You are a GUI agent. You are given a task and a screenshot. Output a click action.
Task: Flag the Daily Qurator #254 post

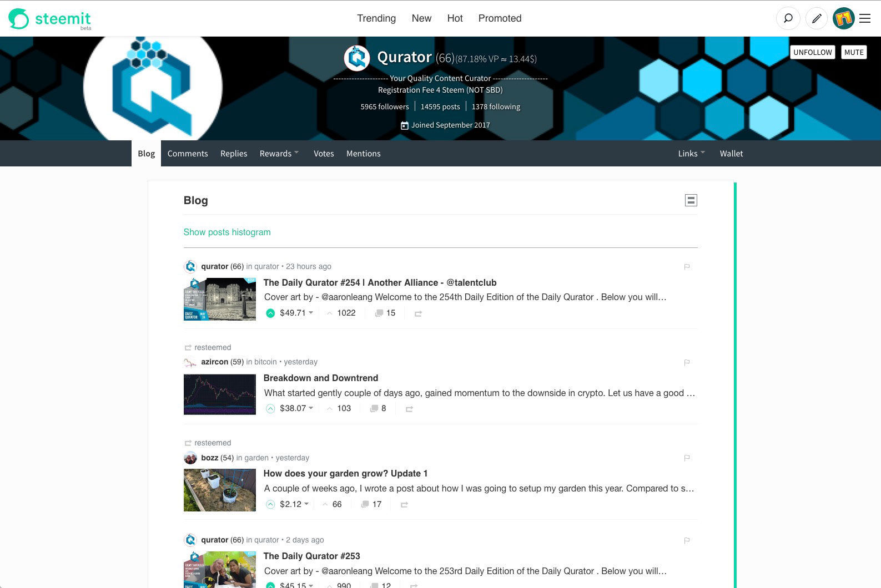[687, 267]
